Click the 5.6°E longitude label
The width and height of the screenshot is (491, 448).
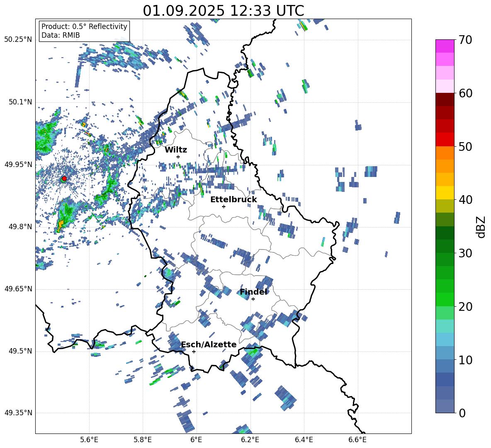coord(89,440)
